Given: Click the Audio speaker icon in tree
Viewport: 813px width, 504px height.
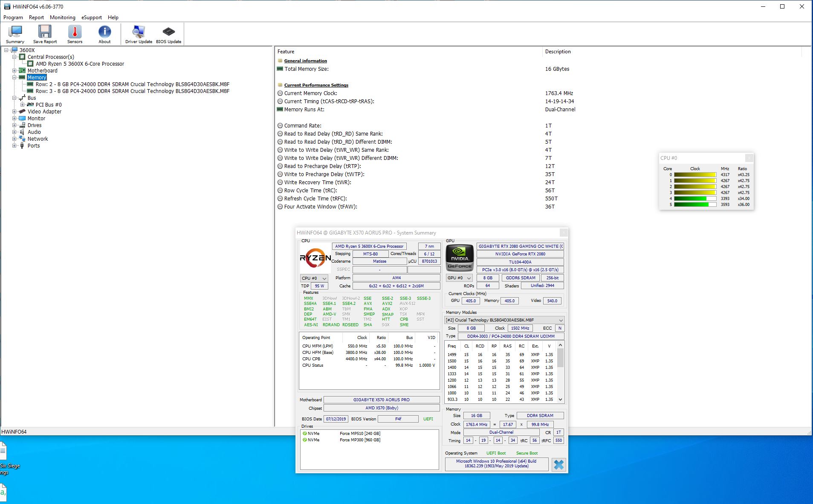Looking at the screenshot, I should [22, 132].
